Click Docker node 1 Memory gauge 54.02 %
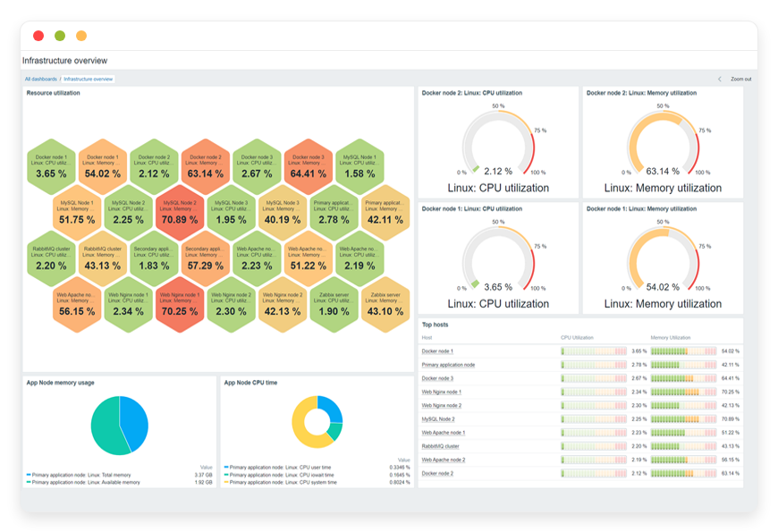Screen dimensions: 778x532 point(663,259)
